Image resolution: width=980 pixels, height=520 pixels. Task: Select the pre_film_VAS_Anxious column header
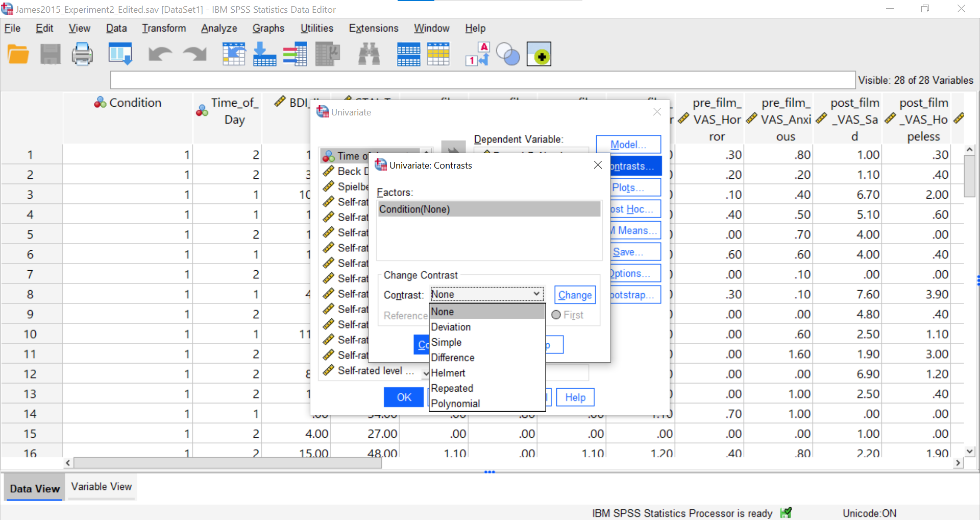(778, 118)
